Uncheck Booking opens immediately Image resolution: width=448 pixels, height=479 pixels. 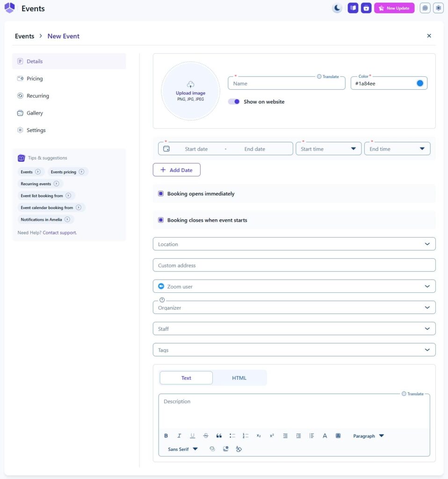161,194
